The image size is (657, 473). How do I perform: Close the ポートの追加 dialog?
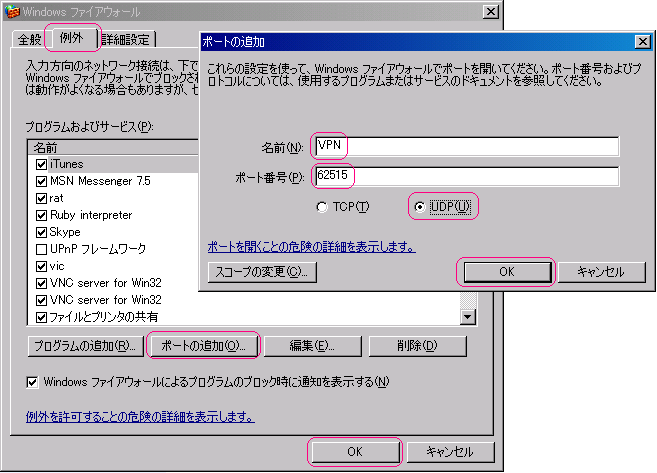tap(643, 41)
